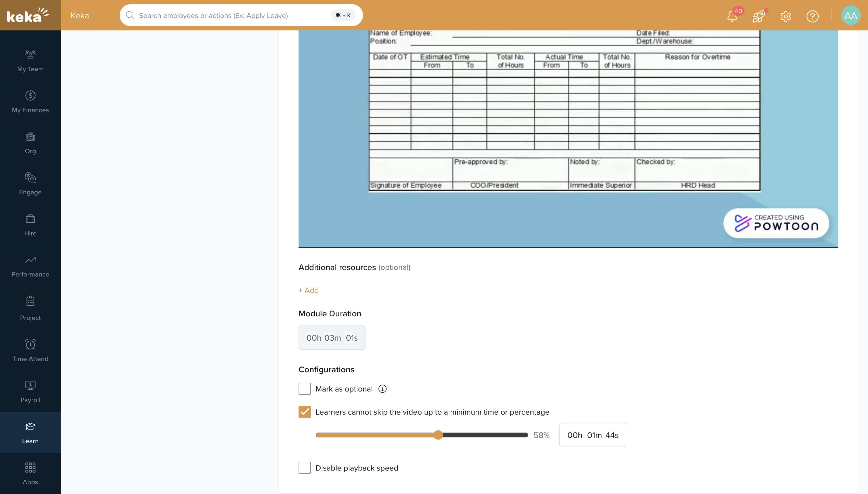This screenshot has height=494, width=868.
Task: Uncheck Learners cannot skip the video
Action: 304,412
